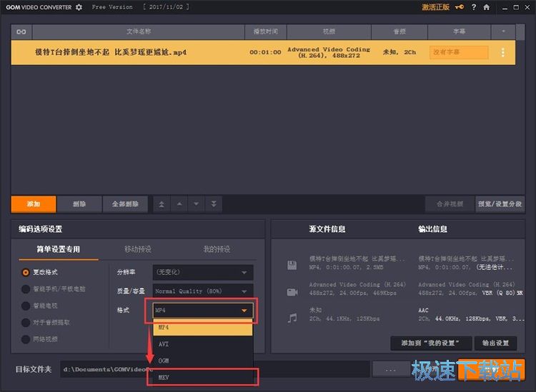
Task: Select the 网络视频 radio option
Action: pos(26,339)
